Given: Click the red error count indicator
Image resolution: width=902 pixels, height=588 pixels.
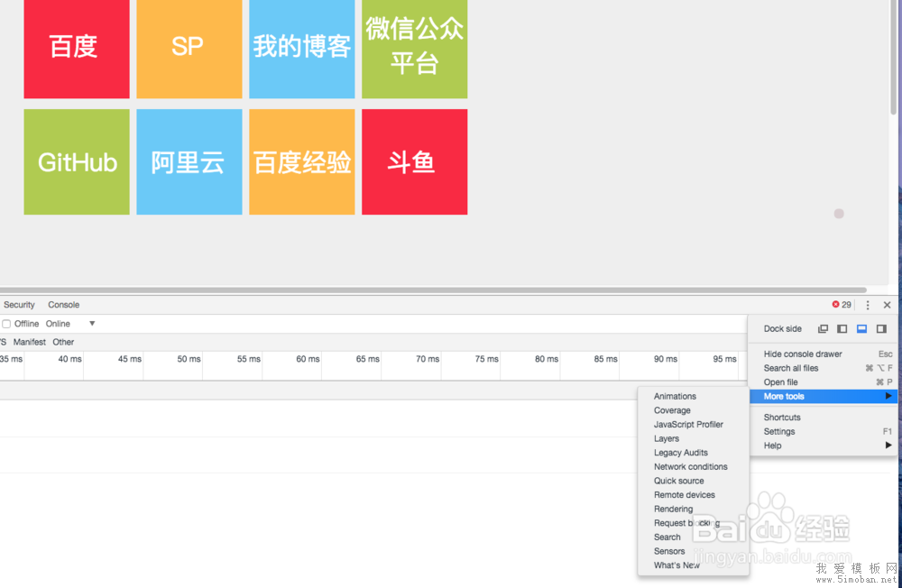Looking at the screenshot, I should (x=841, y=305).
